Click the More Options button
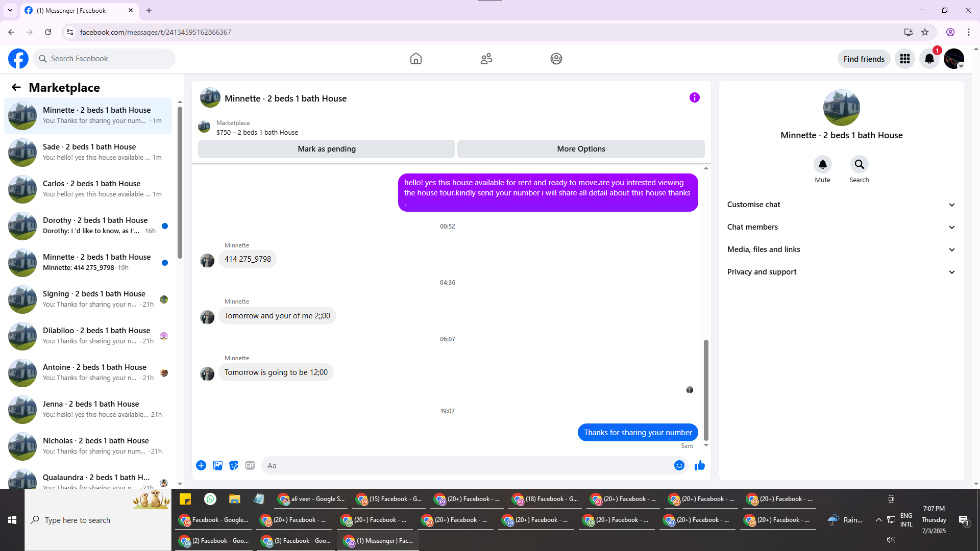This screenshot has height=551, width=980. [x=581, y=149]
